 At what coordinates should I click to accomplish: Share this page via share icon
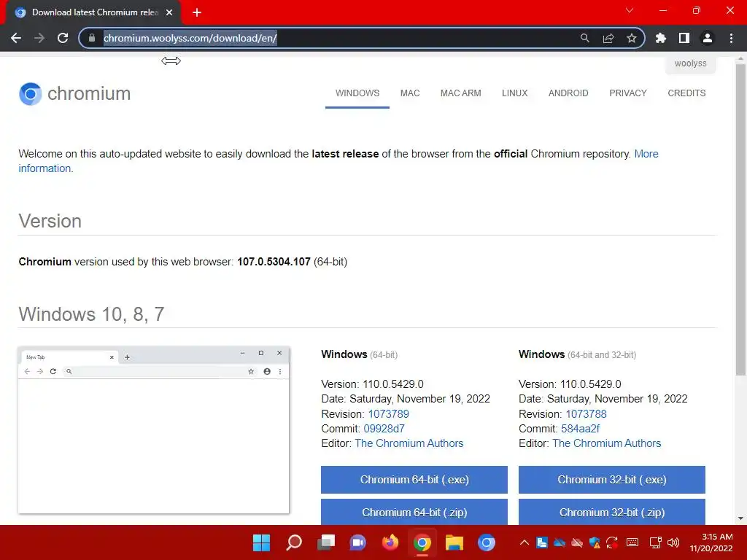[608, 38]
